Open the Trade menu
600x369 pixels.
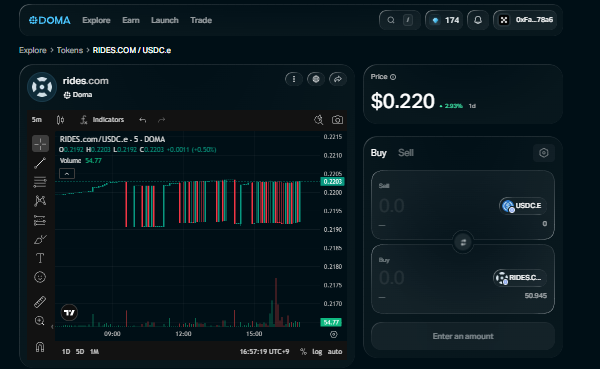coord(201,20)
